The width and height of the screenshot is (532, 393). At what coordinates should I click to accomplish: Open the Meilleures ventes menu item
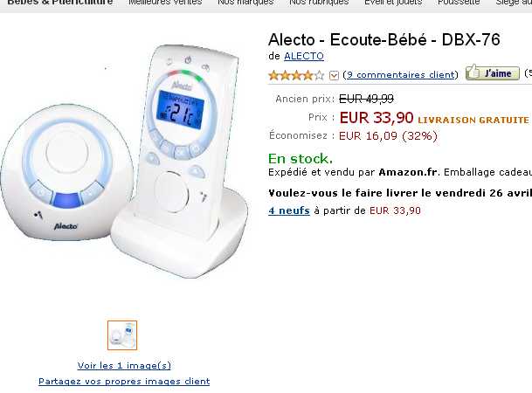tap(165, 3)
